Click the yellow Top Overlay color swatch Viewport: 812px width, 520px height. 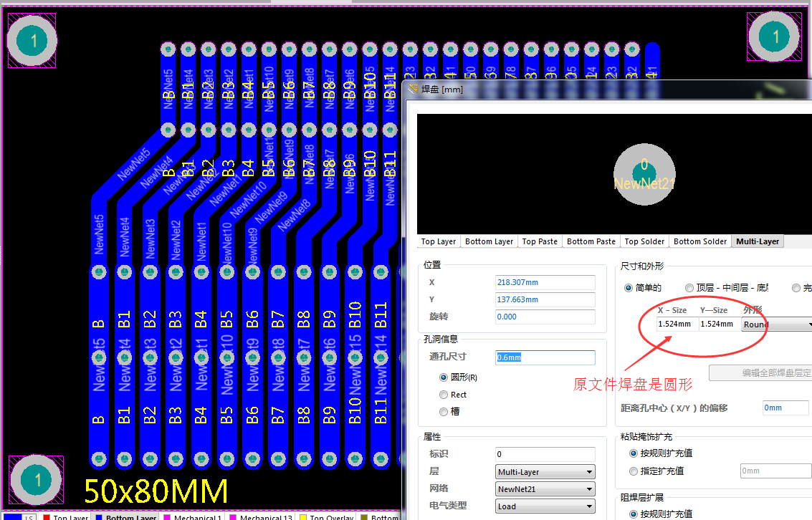point(303,516)
